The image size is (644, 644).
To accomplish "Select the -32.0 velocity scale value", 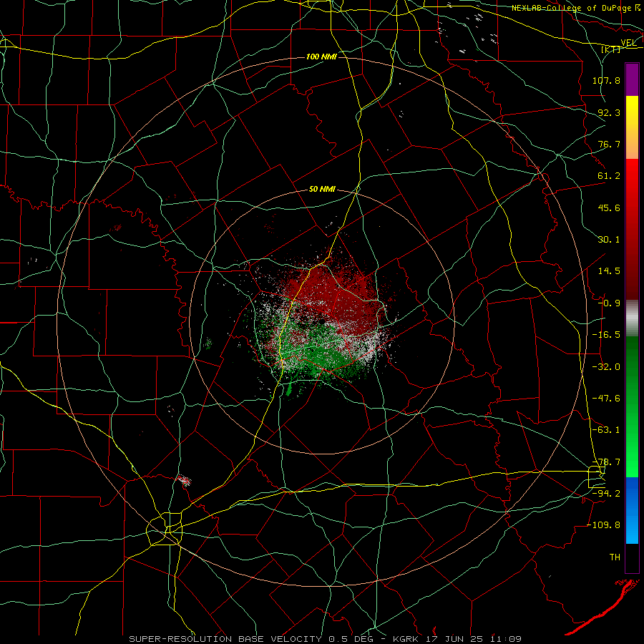I will (x=606, y=367).
